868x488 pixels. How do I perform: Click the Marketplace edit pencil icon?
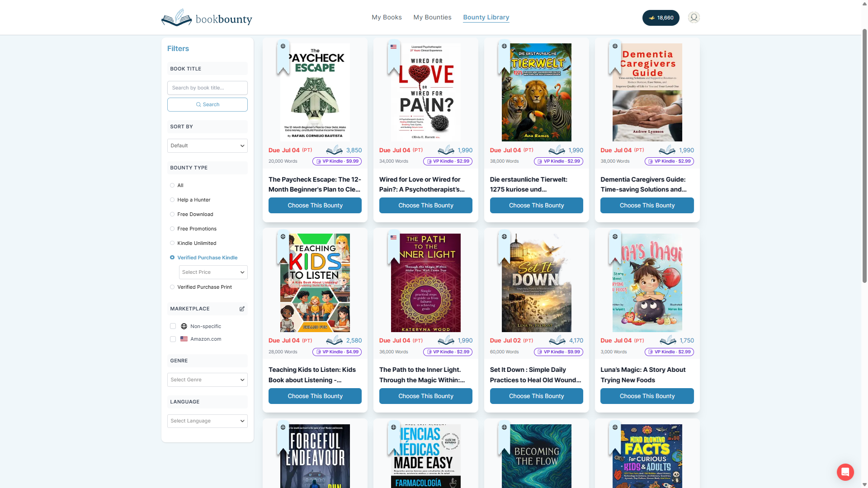click(x=242, y=309)
